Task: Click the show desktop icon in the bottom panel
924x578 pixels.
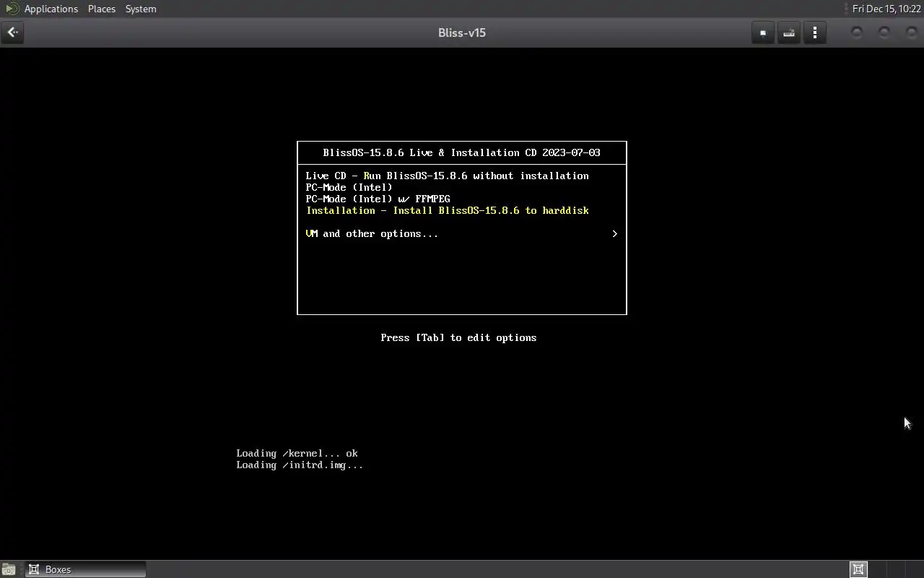Action: 9,569
